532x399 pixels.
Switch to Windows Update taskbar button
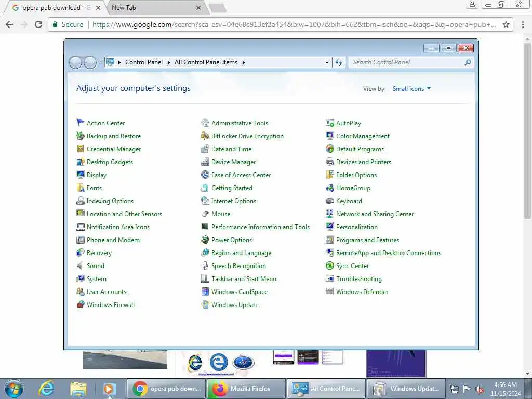click(x=406, y=389)
